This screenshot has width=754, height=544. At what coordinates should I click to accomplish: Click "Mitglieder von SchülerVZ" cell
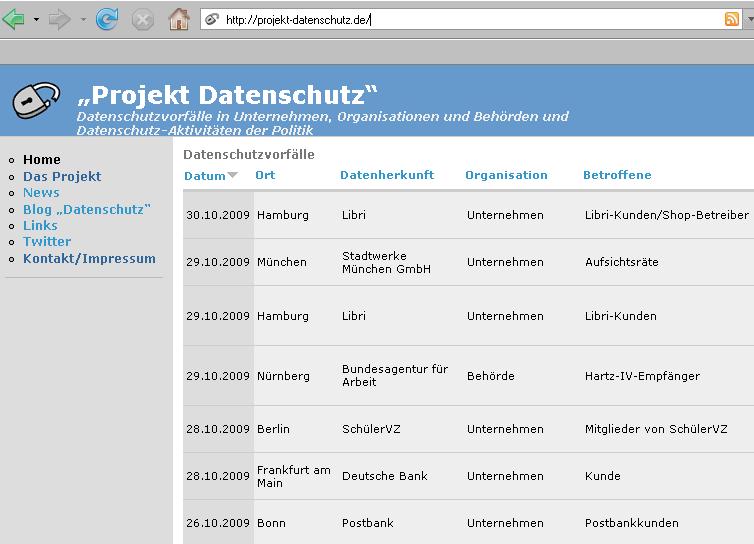pos(656,429)
